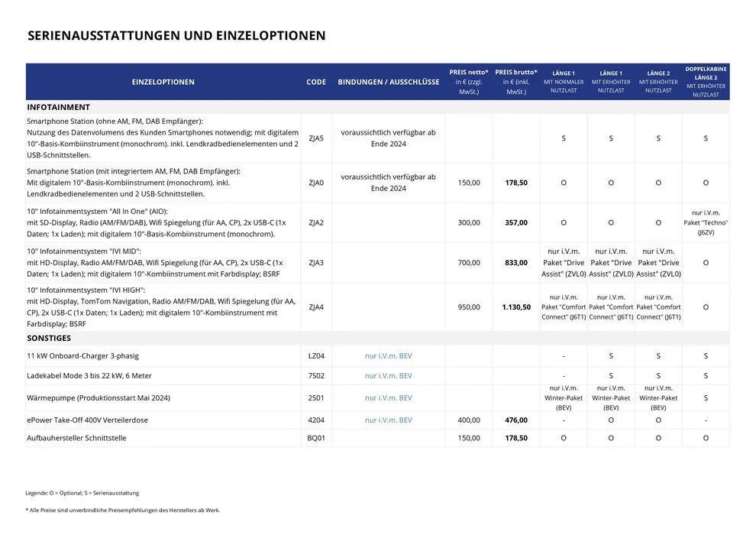The width and height of the screenshot is (756, 535).
Task: Open the 'nur i.V.m. BEV' link beside Ladekabel Mode 3
Action: click(x=387, y=375)
